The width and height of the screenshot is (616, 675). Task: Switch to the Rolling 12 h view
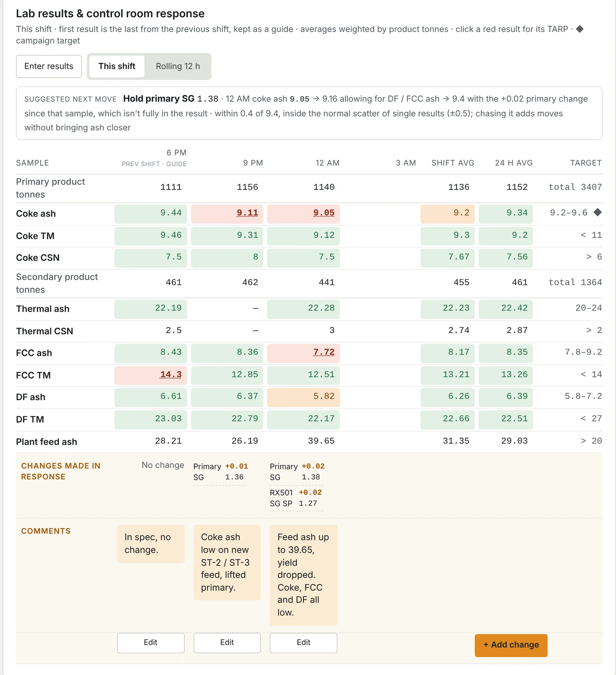178,66
